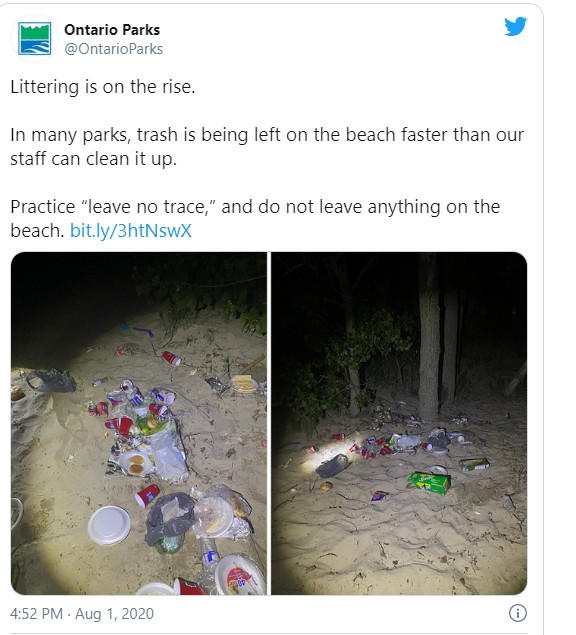This screenshot has width=576, height=635.
Task: Click the Aug 1, 2020 date
Action: (x=114, y=614)
